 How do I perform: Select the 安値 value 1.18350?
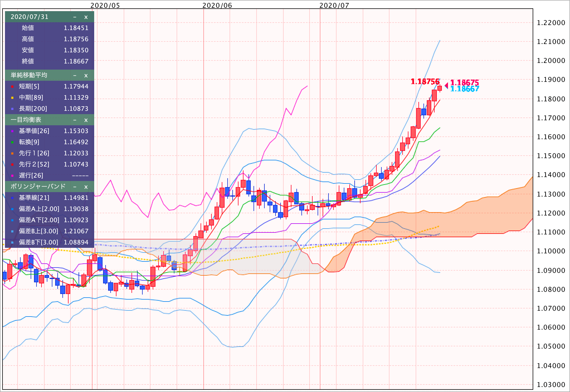pyautogui.click(x=76, y=50)
